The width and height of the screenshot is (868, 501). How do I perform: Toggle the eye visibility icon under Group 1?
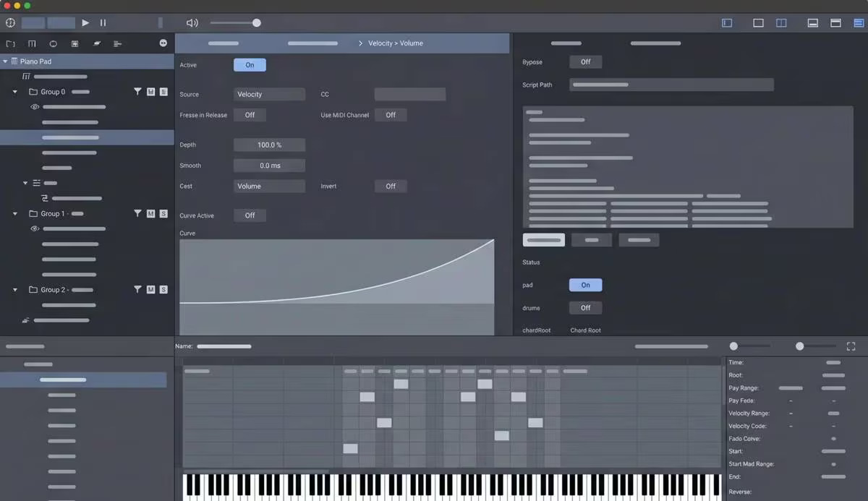pyautogui.click(x=34, y=228)
